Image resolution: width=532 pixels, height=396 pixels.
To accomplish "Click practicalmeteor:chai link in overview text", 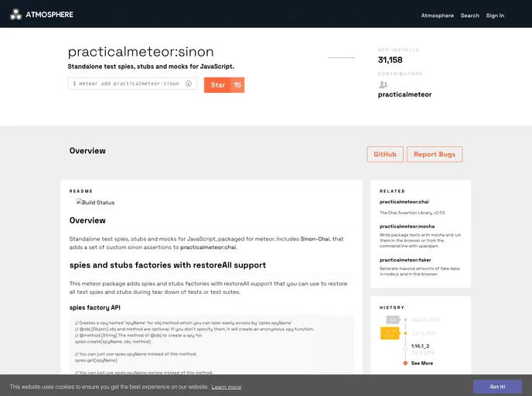I will pos(208,247).
